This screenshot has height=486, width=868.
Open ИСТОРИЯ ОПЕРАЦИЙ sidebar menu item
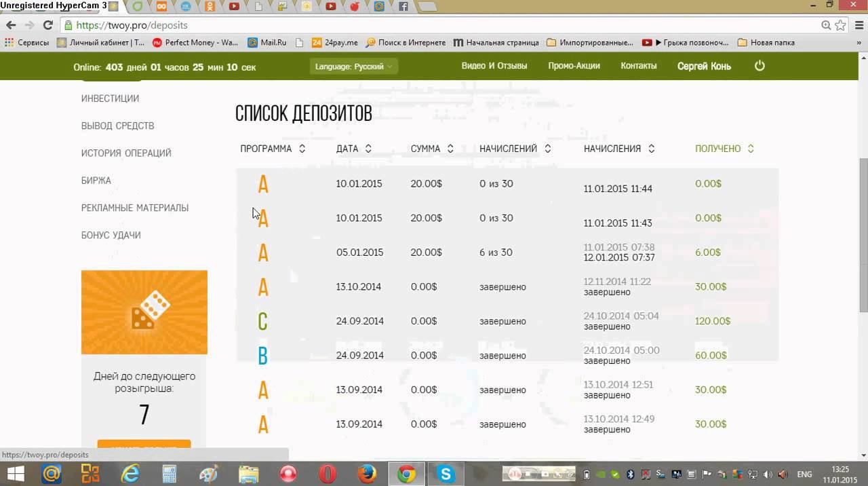pyautogui.click(x=126, y=153)
